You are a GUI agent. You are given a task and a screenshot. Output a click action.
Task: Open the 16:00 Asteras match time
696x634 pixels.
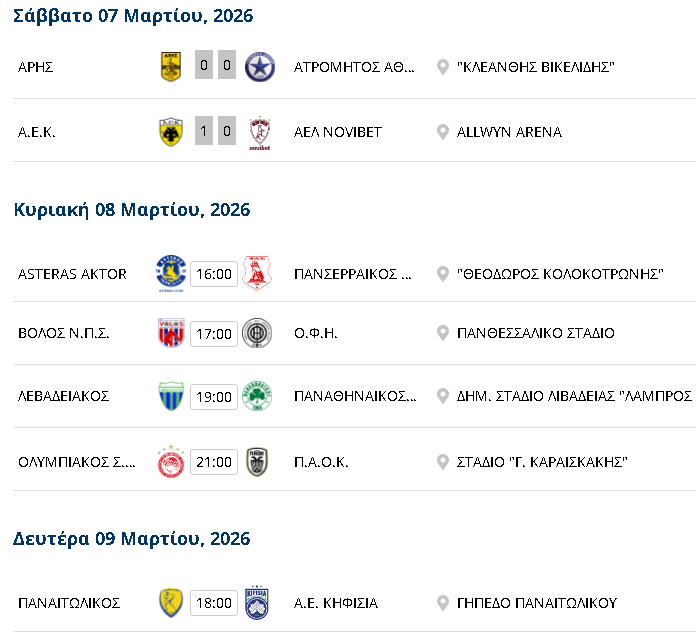(214, 273)
